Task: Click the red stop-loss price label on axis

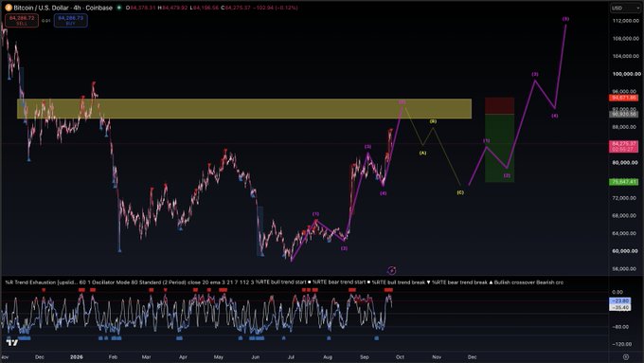Action: pos(623,98)
